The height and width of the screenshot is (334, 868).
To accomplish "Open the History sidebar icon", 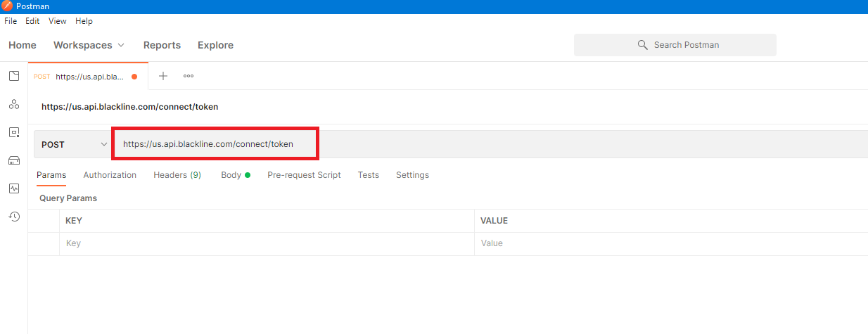I will click(14, 217).
